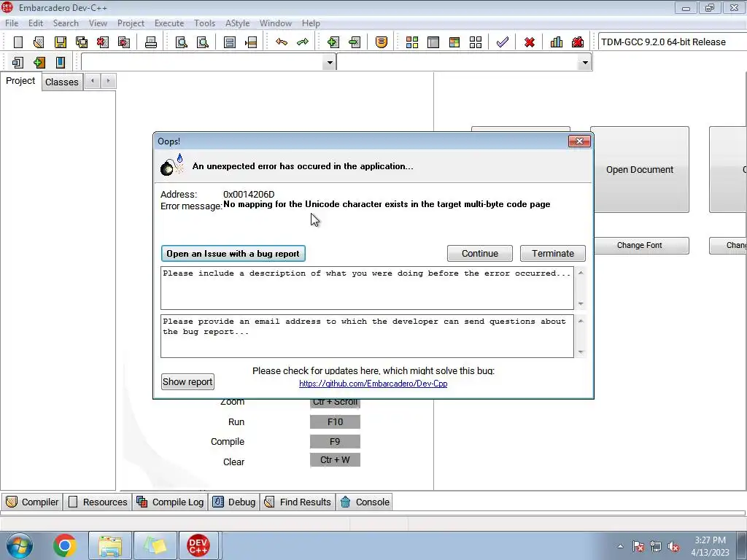747x560 pixels.
Task: Click into the error description text box
Action: 368,288
